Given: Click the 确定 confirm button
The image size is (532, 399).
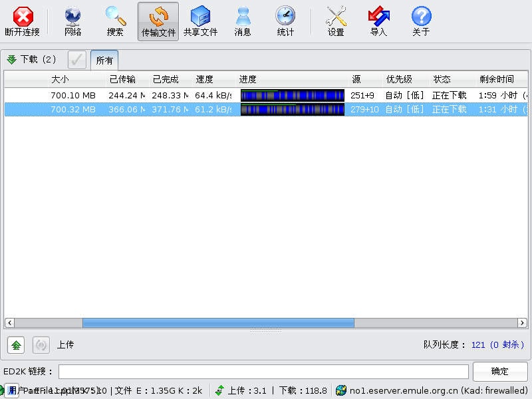Looking at the screenshot, I should coord(500,372).
